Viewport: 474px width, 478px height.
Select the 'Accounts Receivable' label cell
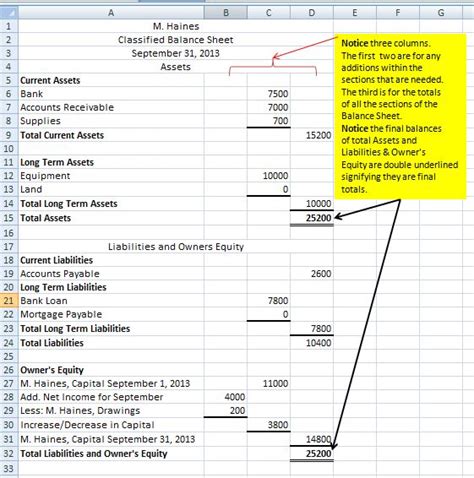pyautogui.click(x=111, y=107)
